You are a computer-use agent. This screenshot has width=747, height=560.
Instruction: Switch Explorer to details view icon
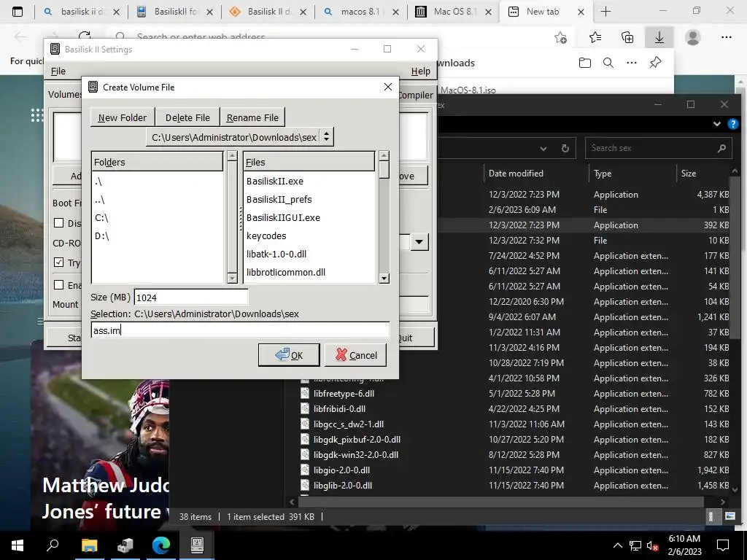pos(711,516)
